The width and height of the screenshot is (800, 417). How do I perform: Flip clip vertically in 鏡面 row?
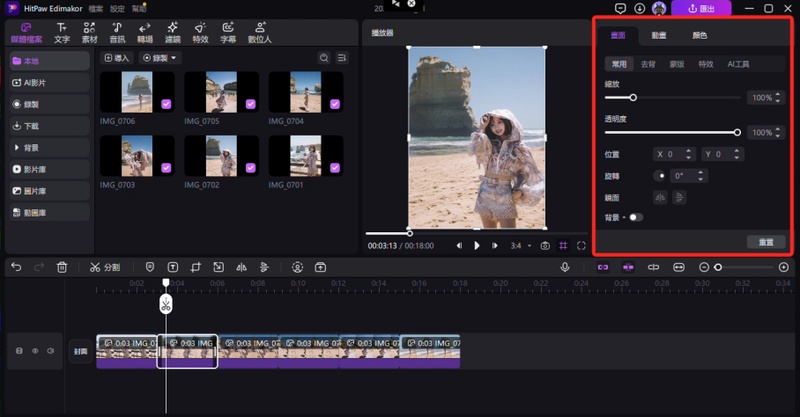click(679, 198)
